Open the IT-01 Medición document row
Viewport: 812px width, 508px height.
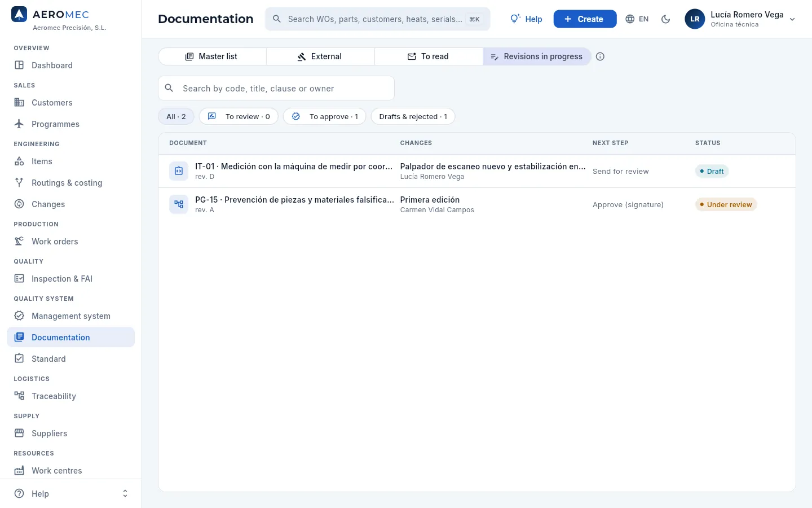point(477,171)
